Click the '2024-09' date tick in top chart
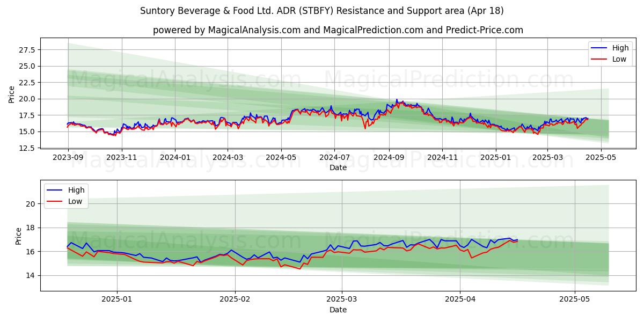 [389, 158]
